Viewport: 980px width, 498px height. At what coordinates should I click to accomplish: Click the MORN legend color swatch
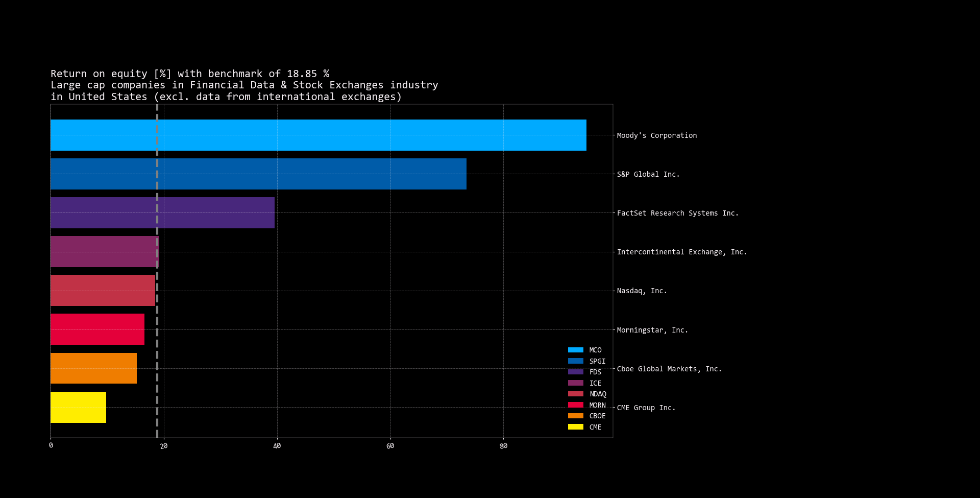tap(576, 405)
